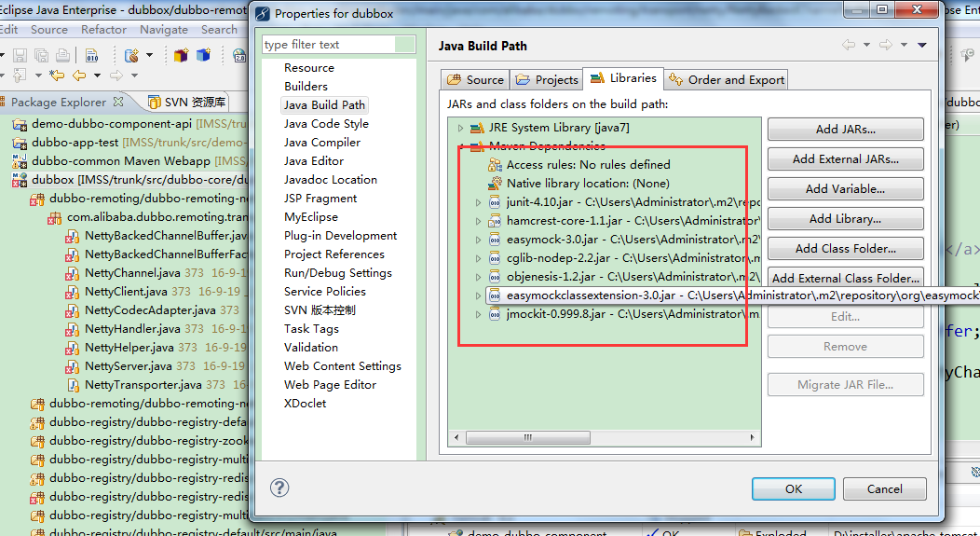Expand cglib-nodep-2.2.jar node
Screen dimensions: 980x536
[478, 258]
